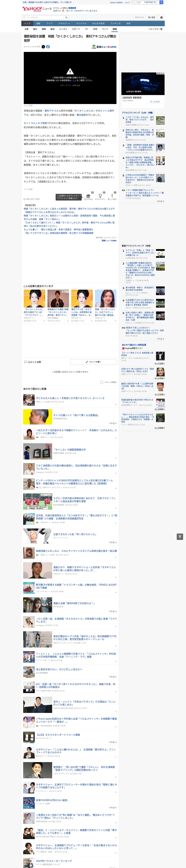186x868 pixels.
Task: Open the 速報 tab
Action: coord(38,24)
